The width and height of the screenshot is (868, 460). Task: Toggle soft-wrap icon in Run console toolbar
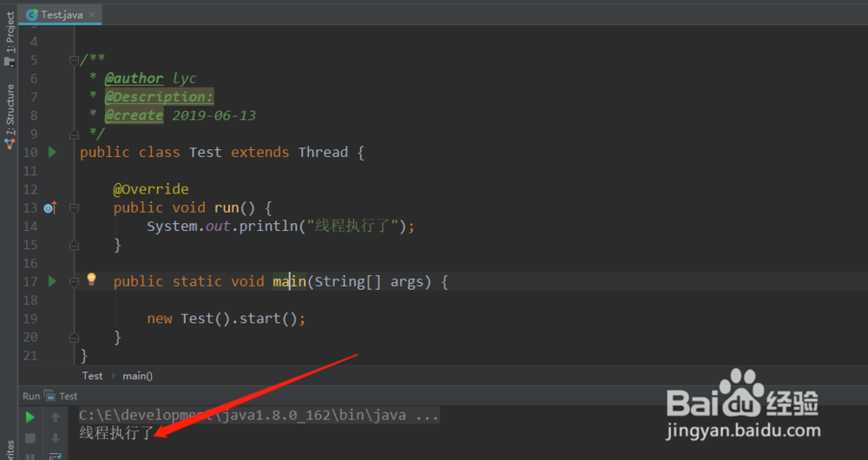[56, 457]
